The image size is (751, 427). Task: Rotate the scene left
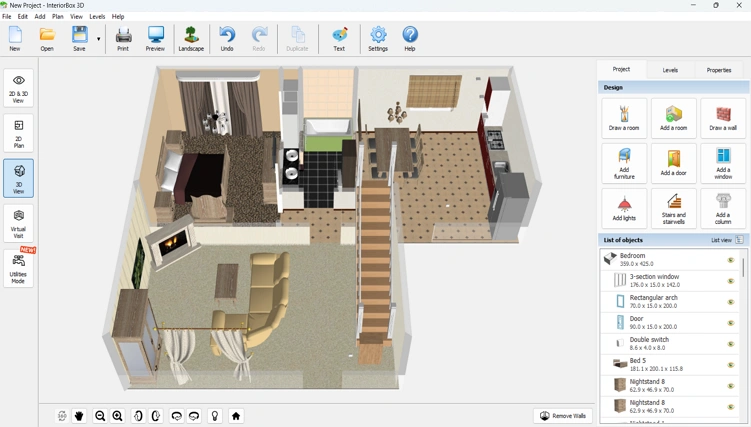[176, 416]
